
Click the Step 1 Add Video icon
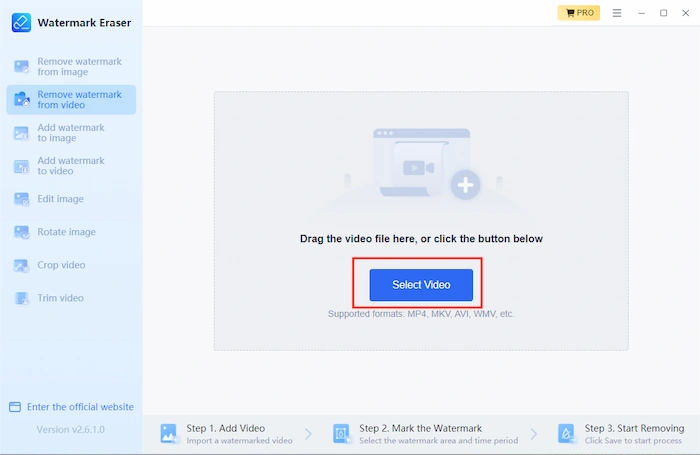coord(169,434)
